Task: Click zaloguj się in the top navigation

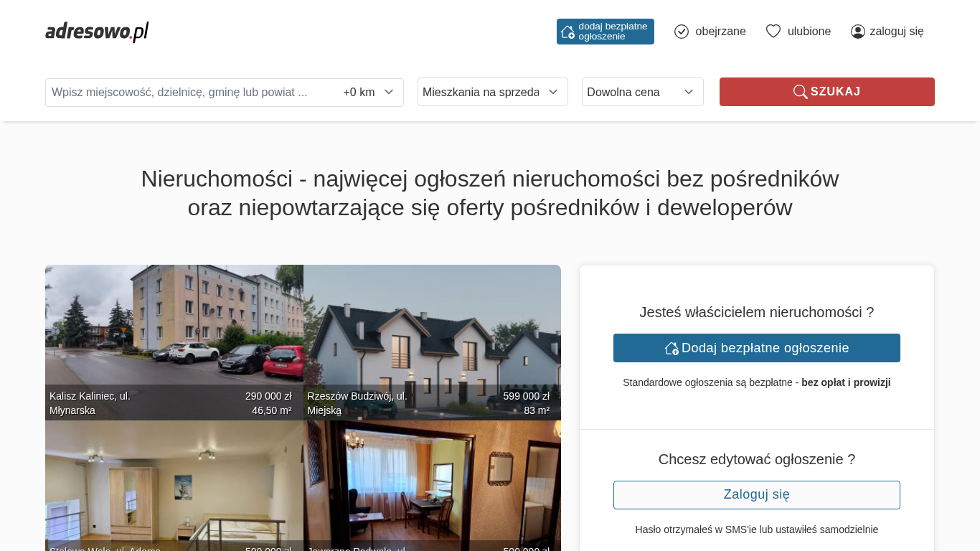Action: point(896,32)
